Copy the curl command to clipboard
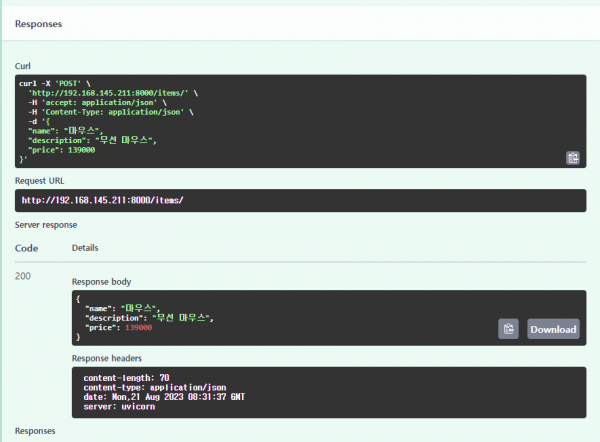The height and width of the screenshot is (442, 600). 572,157
